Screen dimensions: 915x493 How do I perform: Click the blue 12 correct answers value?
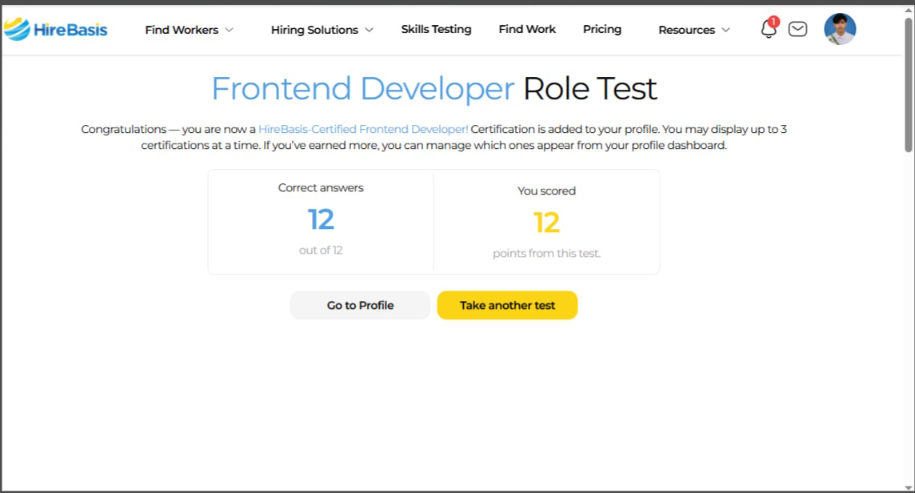click(x=320, y=219)
